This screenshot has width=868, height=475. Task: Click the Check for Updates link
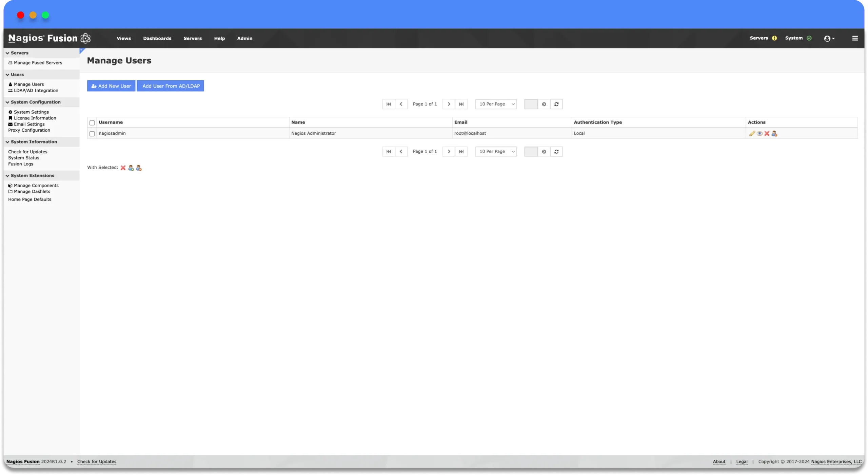coord(96,461)
